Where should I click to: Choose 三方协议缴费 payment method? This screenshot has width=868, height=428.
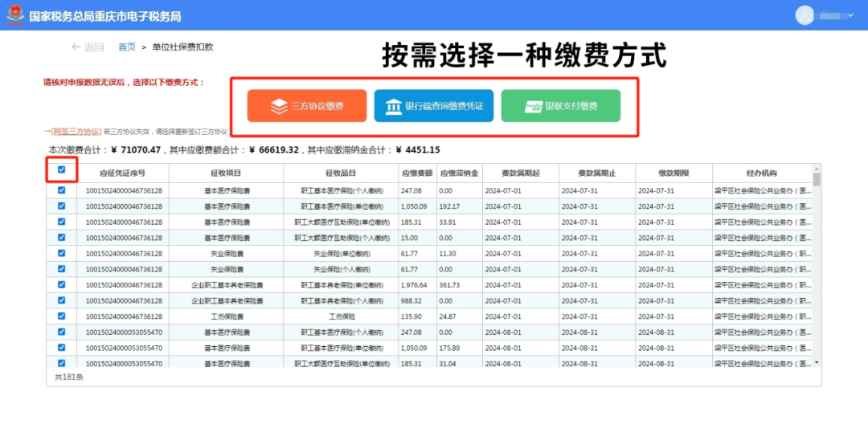(307, 106)
